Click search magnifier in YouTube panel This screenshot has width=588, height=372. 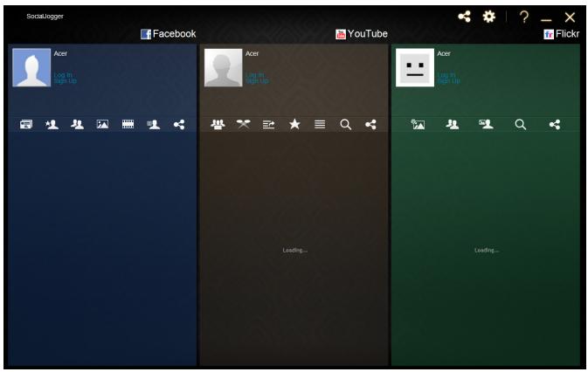point(345,124)
